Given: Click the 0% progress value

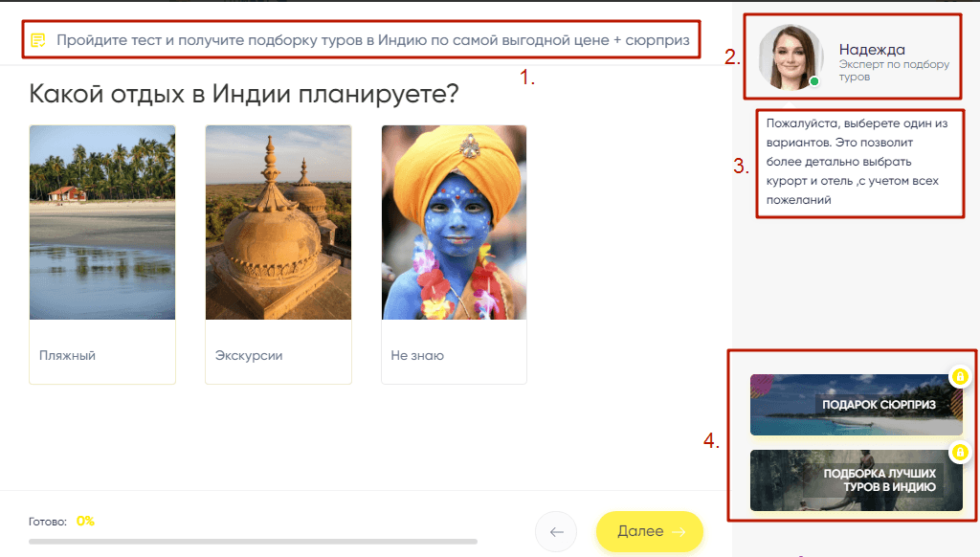Looking at the screenshot, I should (85, 522).
